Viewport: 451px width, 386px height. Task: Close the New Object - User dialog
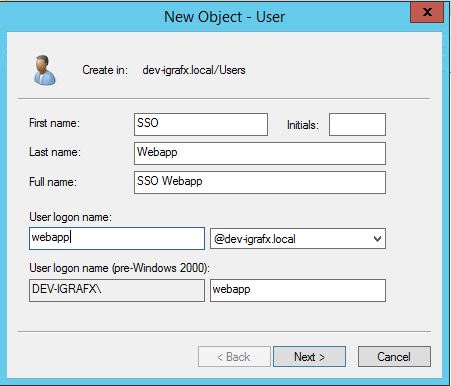click(x=427, y=12)
